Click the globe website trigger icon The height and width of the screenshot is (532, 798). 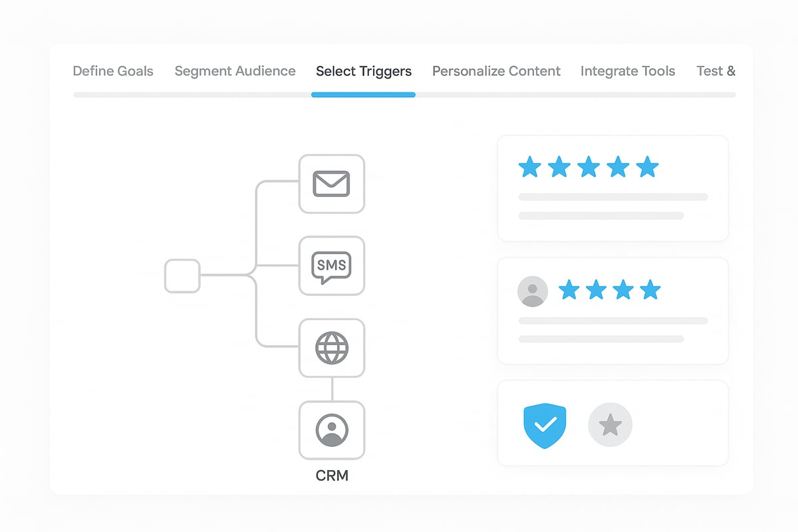332,348
